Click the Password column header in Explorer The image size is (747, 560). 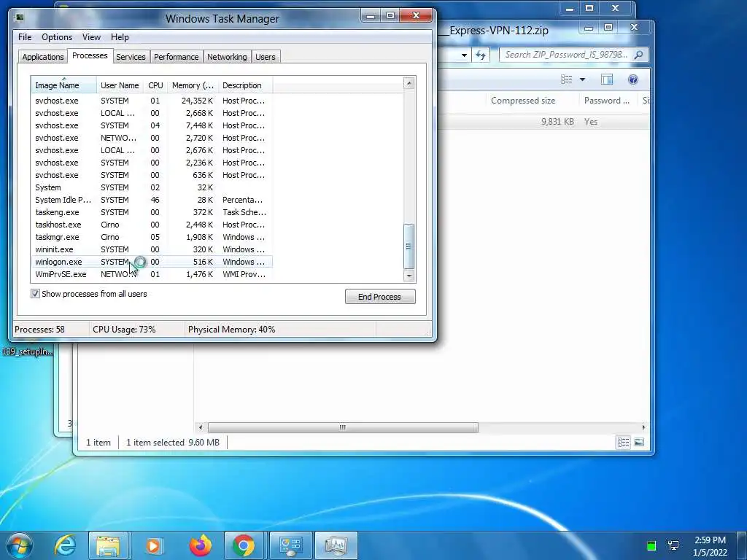click(607, 101)
